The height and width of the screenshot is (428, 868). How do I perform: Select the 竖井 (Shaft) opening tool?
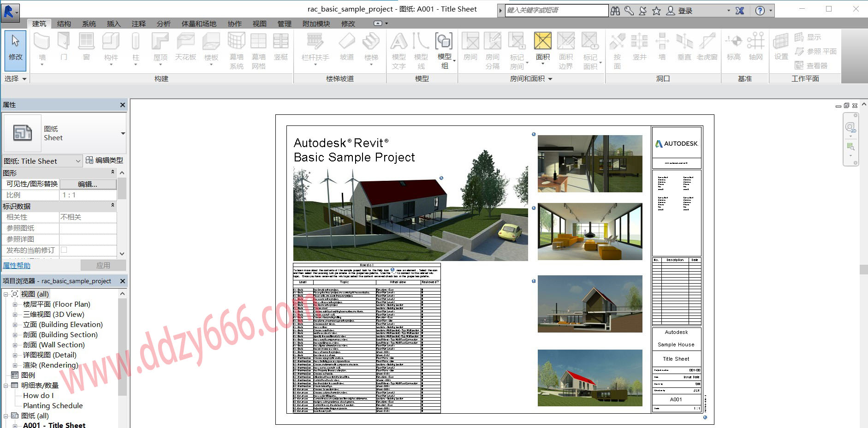(x=639, y=47)
